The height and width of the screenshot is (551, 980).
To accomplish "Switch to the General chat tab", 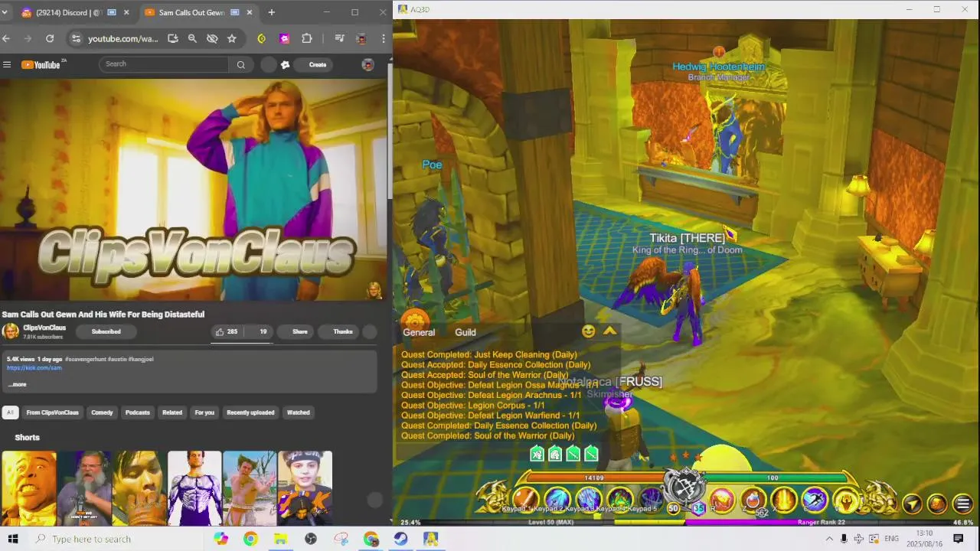I will (419, 332).
